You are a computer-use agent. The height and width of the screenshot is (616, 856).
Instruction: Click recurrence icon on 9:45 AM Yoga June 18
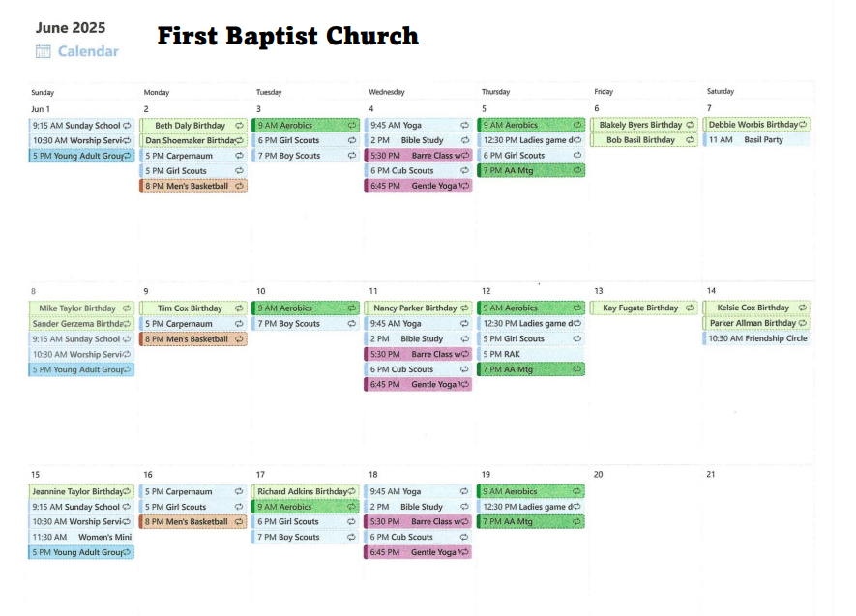[464, 491]
